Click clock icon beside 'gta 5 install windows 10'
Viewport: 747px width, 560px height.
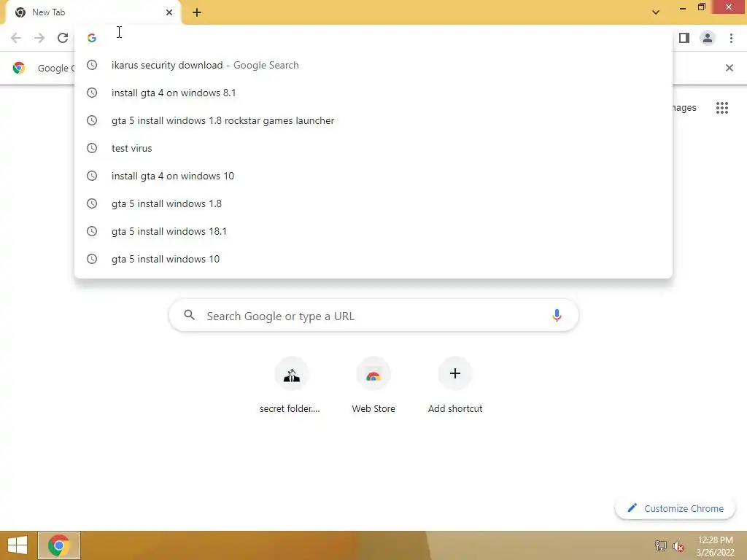[x=92, y=259]
